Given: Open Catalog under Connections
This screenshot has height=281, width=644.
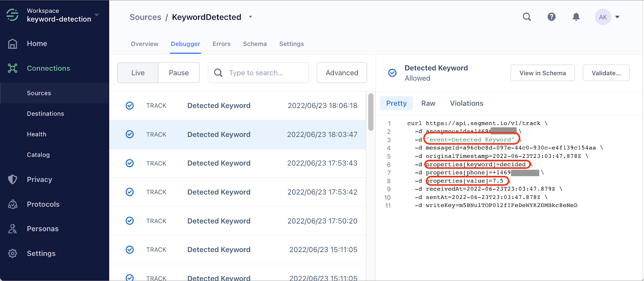Looking at the screenshot, I should point(38,155).
